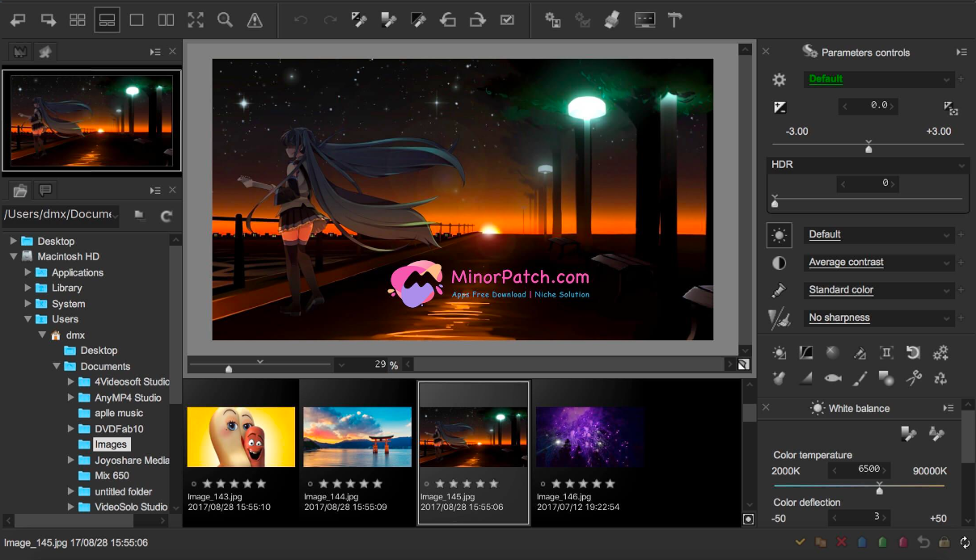Select the paintbrush partial correction icon
976x560 pixels.
click(860, 378)
